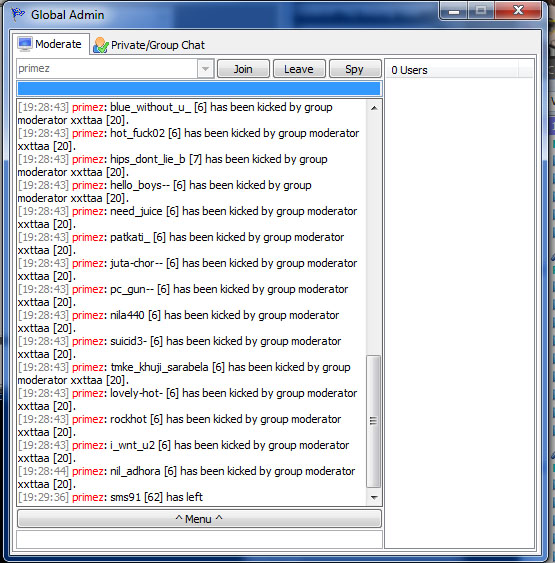Click the chat log scrollbar thumb

click(374, 421)
